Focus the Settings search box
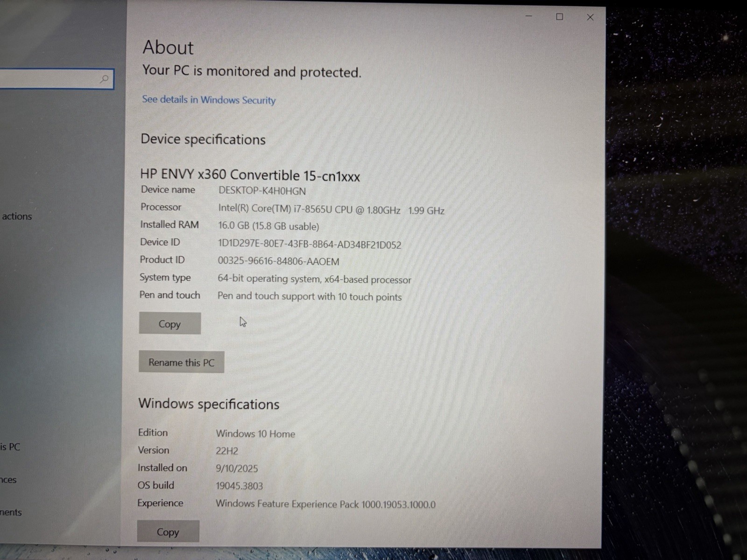 point(56,79)
